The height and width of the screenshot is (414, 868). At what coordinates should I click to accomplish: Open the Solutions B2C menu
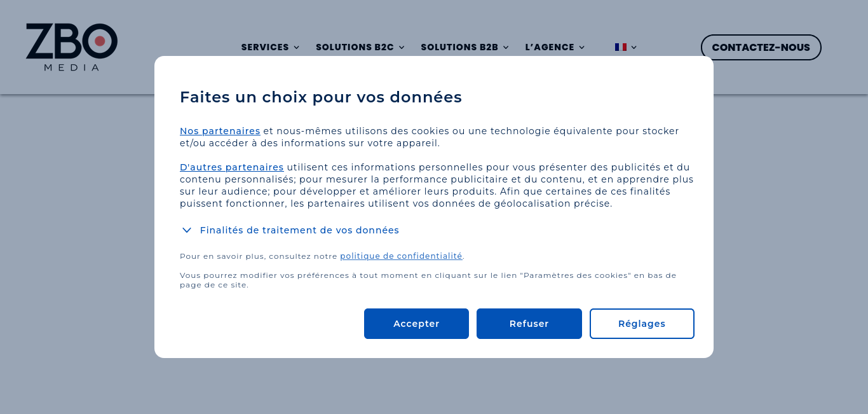360,48
